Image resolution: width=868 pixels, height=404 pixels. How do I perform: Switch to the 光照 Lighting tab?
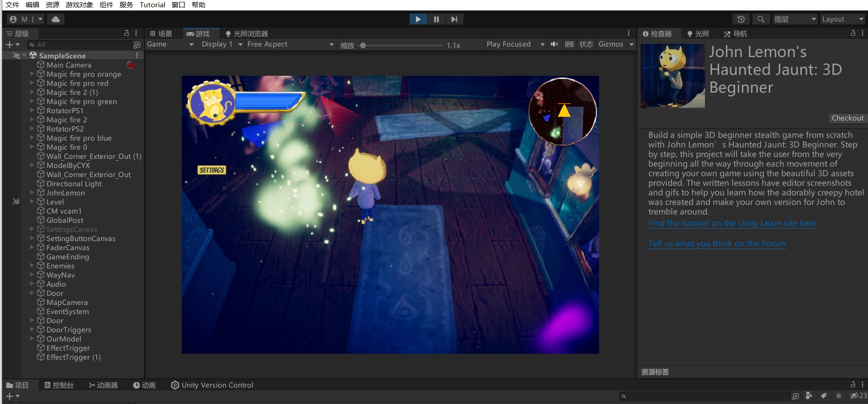tap(698, 33)
